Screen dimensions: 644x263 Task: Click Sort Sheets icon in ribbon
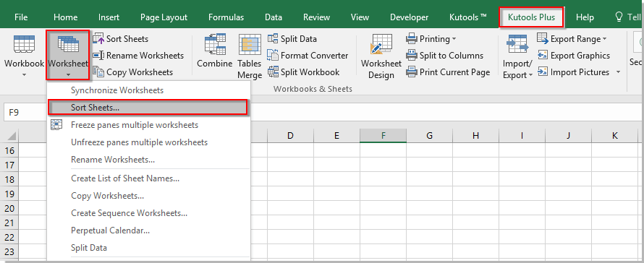pos(98,39)
